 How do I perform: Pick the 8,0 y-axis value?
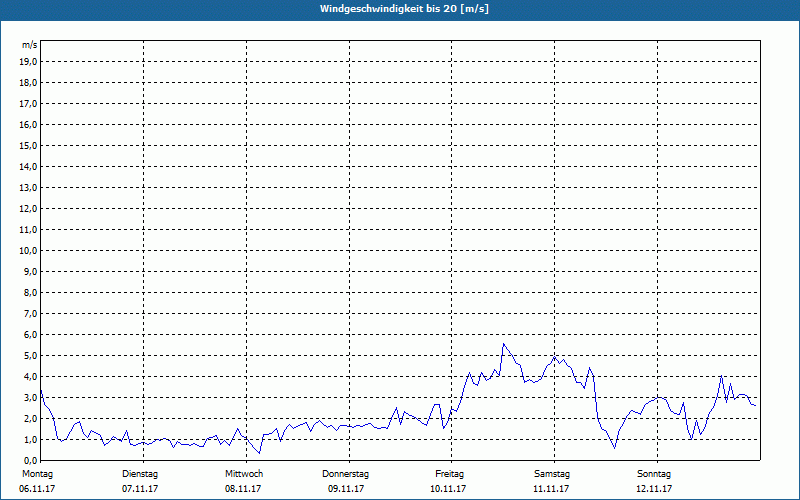click(31, 293)
